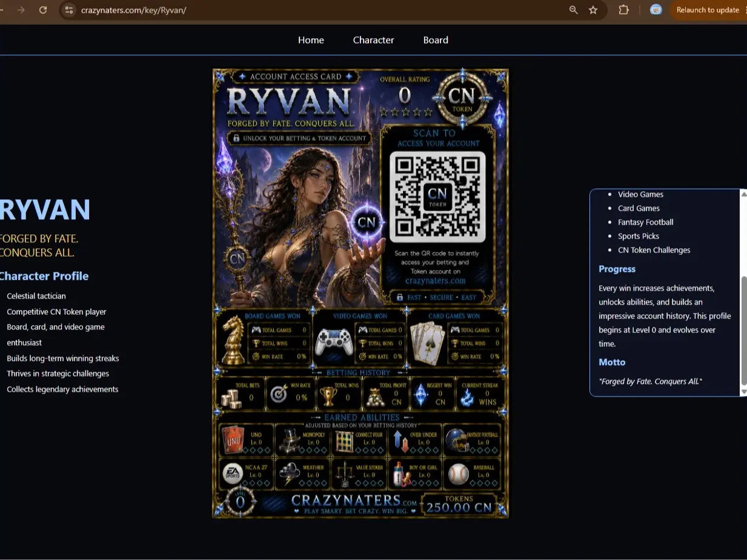Click the address bar URL crazynaters.com/key/Ryvan/

[x=133, y=10]
